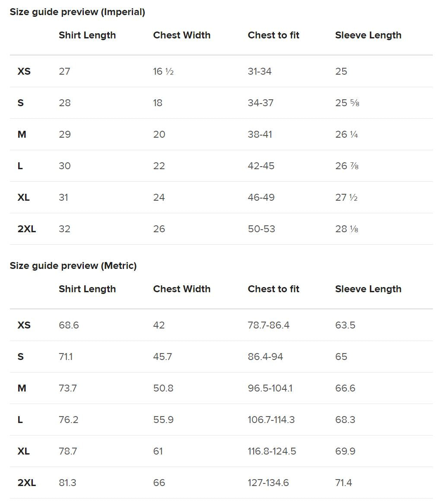Click the 81.3 shirt length value
Viewport: 448px width, 502px height.
pyautogui.click(x=67, y=483)
